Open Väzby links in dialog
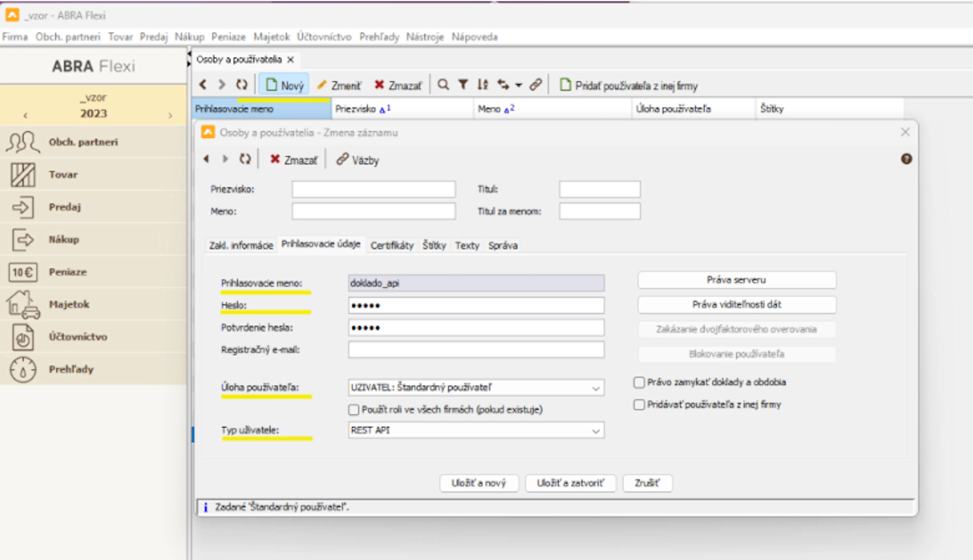Screen dimensions: 973x560 click(x=358, y=160)
